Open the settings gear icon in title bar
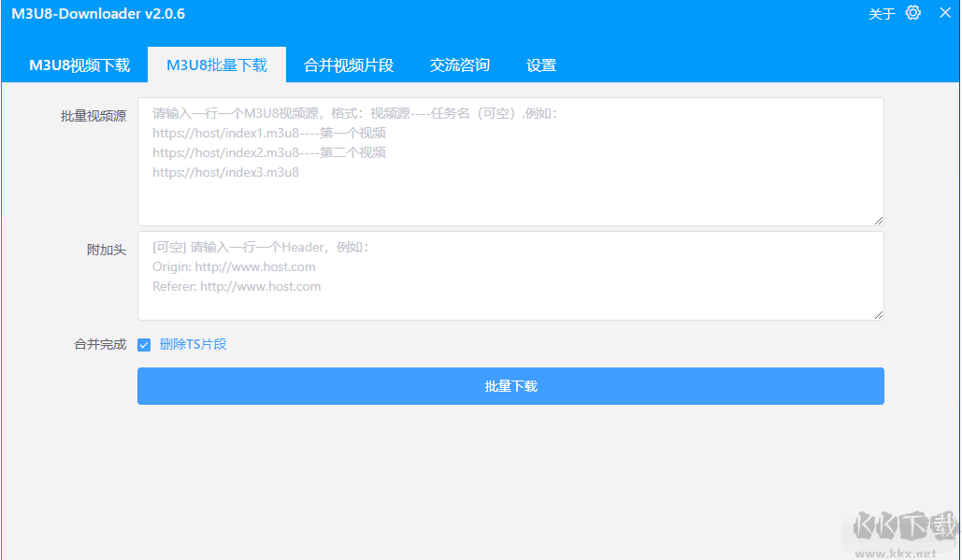The height and width of the screenshot is (560, 962). [x=912, y=13]
